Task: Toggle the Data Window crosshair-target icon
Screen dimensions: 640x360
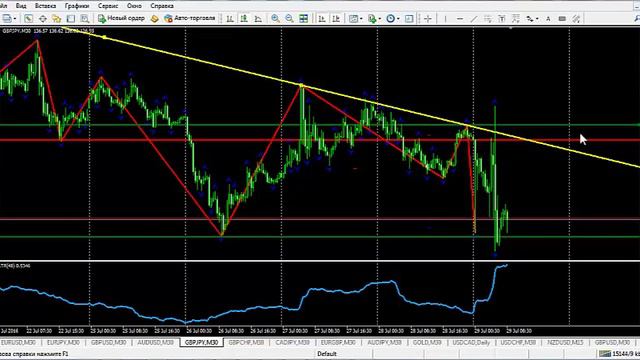Action: tap(42, 18)
